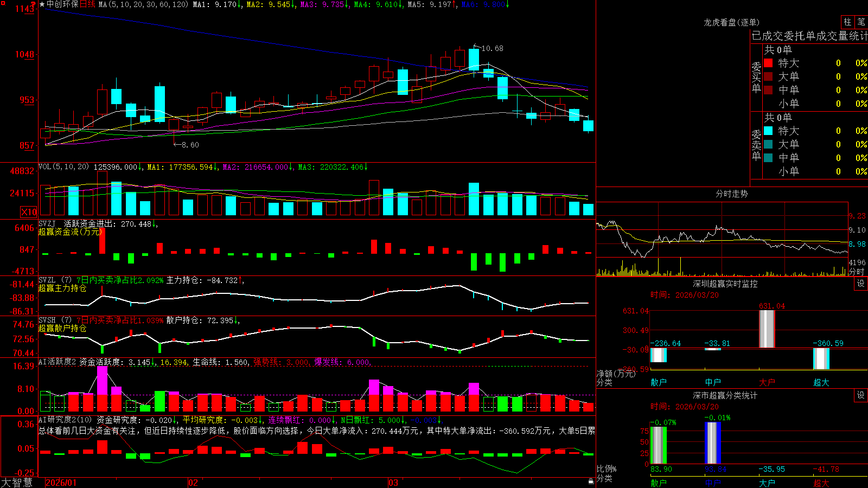Click the X10 volume scale indicator
Image resolution: width=868 pixels, height=488 pixels.
point(29,212)
